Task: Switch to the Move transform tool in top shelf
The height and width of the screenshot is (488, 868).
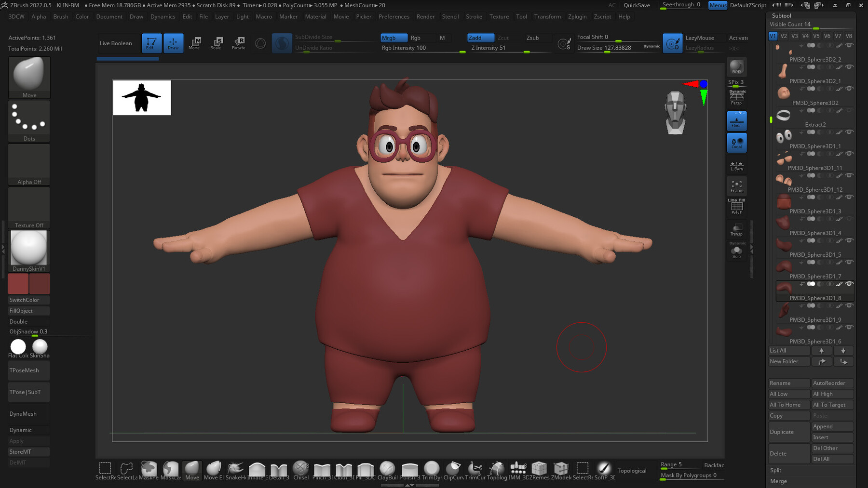Action: pyautogui.click(x=194, y=43)
